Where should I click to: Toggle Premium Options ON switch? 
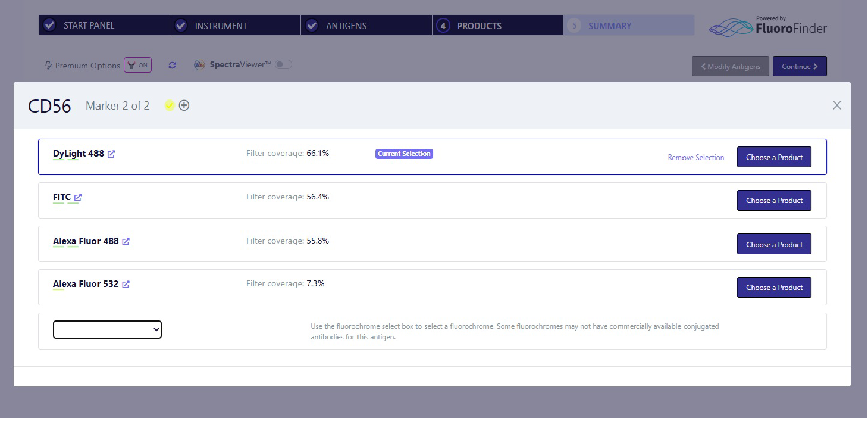click(x=137, y=66)
